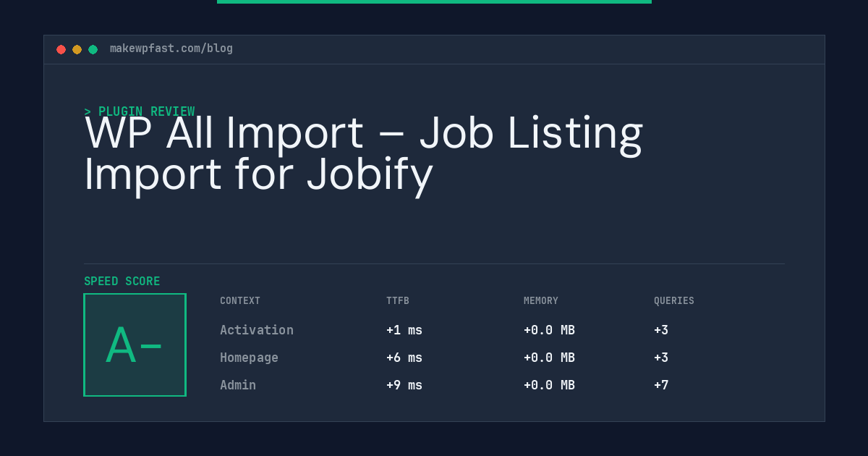Select the Activation row label

257,330
